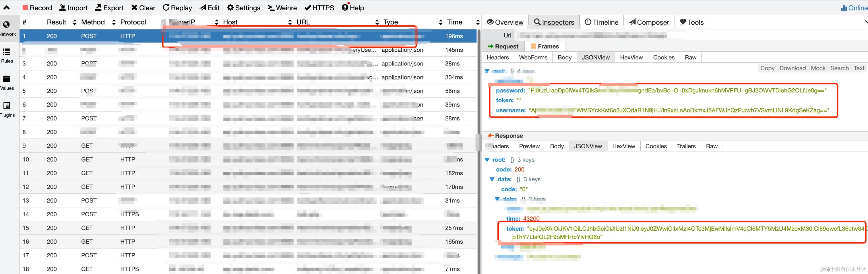Click the username key in request JSON

(x=510, y=110)
